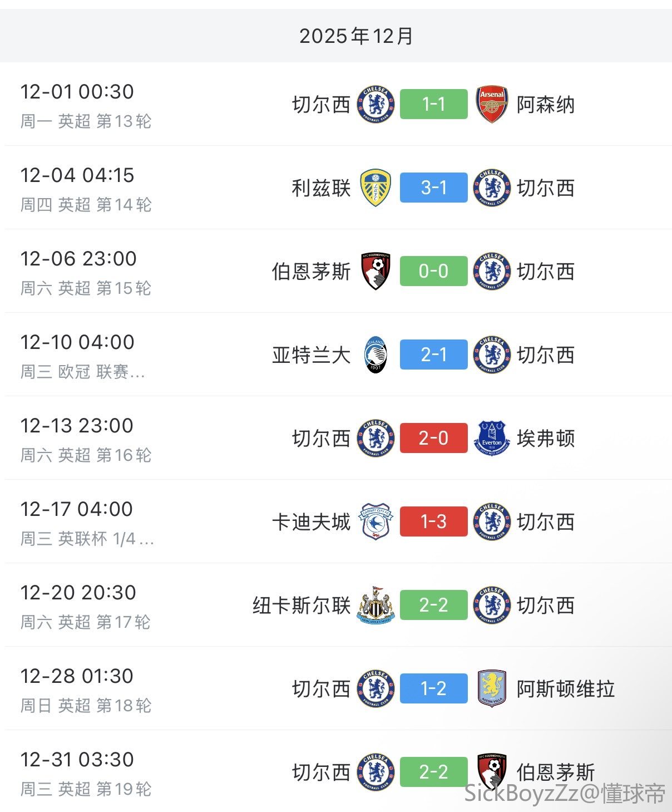Click the Newcastle United crest
Screen dimensions: 672x812
[x=375, y=605]
